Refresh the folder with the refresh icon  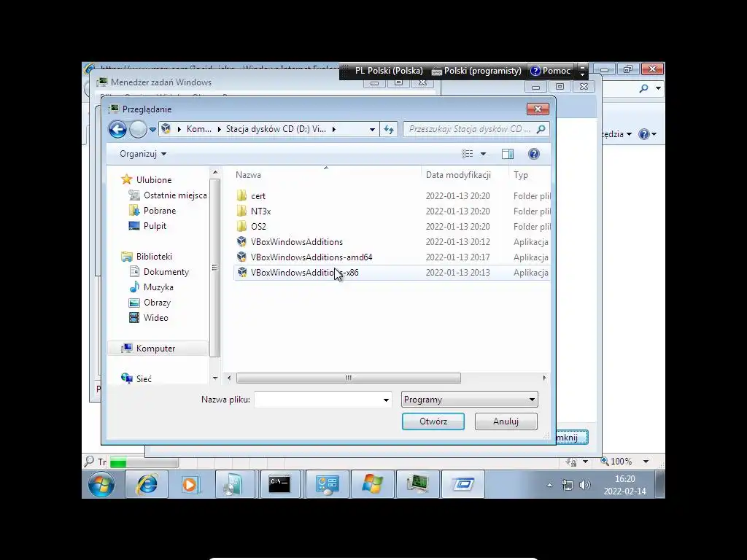point(389,129)
